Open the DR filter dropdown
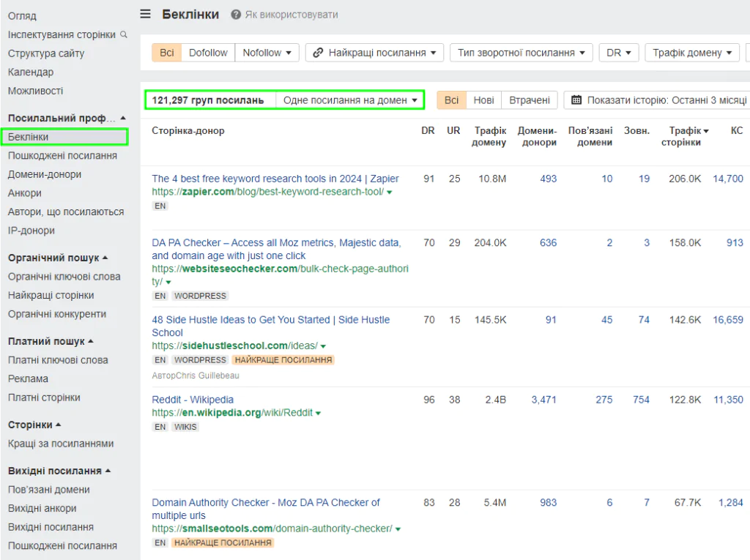 pos(619,53)
